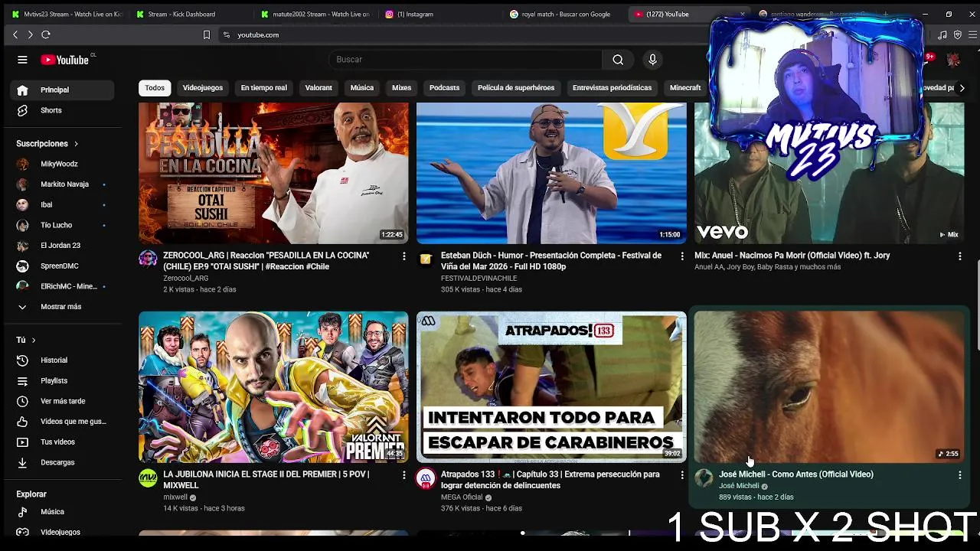The image size is (980, 551).
Task: Expand the Tú section chevron
Action: coord(33,341)
